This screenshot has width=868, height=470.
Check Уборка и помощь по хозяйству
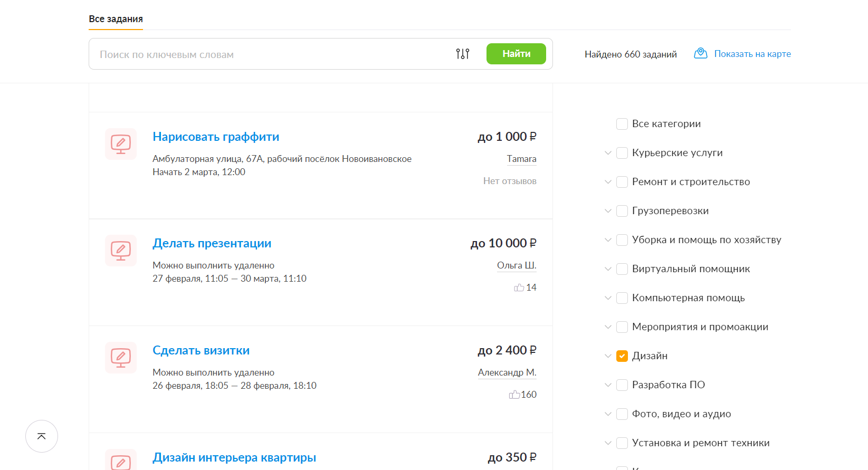pos(622,240)
